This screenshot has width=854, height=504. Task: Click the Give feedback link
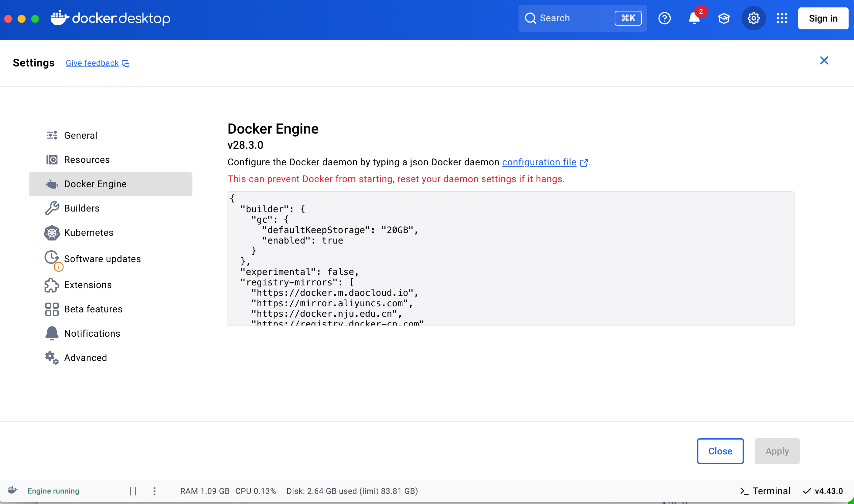92,63
